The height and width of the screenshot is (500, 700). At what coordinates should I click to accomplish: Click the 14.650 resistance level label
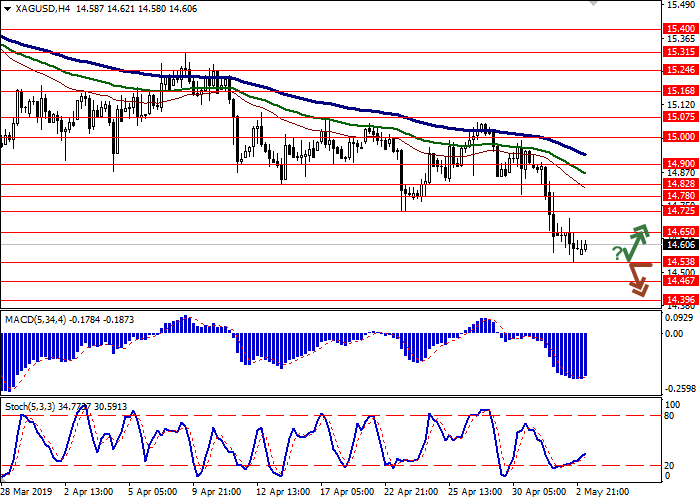point(679,231)
